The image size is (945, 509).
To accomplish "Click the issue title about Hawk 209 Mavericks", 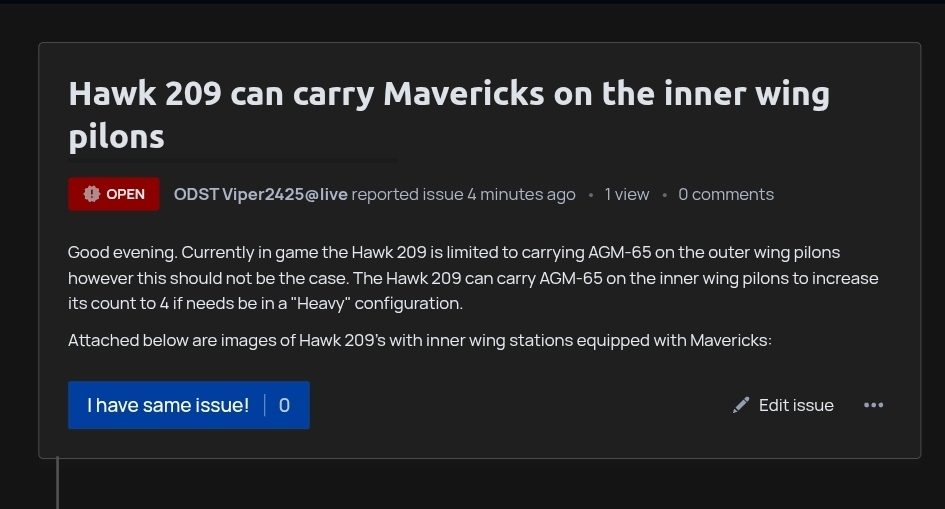I will 448,94.
